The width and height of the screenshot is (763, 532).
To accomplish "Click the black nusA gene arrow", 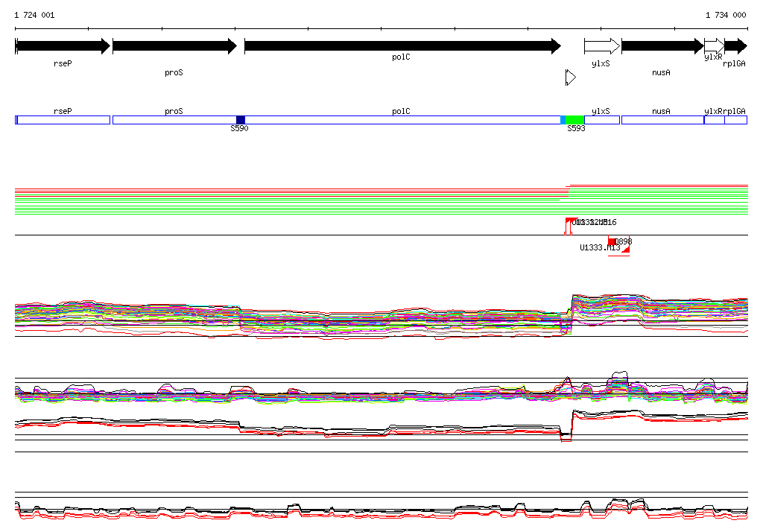I will (661, 46).
